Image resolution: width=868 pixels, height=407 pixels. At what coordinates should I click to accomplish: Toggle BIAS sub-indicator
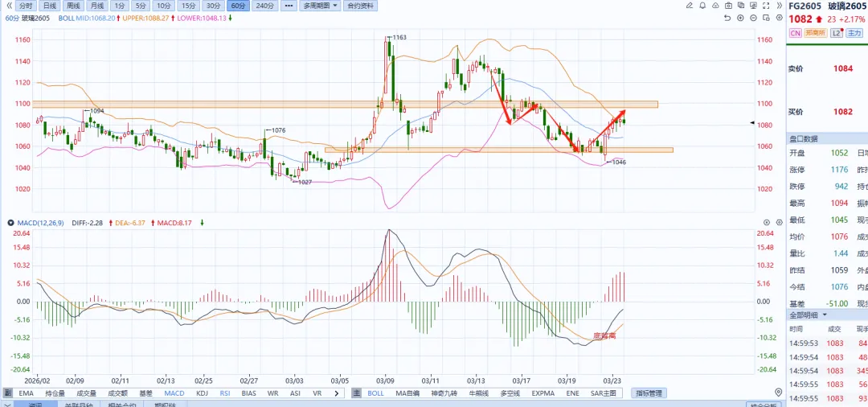point(249,393)
